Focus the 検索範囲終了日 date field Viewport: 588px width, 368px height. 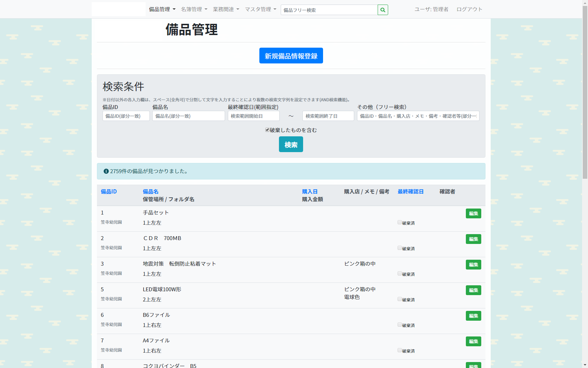pyautogui.click(x=328, y=116)
